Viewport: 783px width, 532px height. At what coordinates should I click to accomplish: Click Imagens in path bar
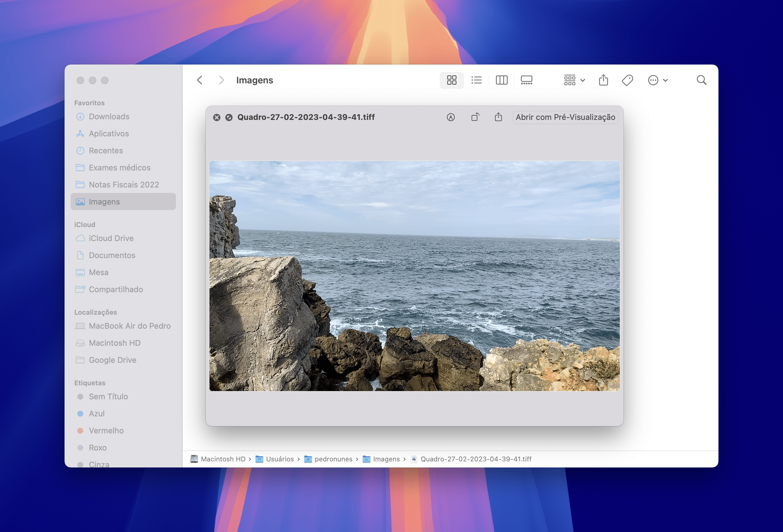(381, 459)
